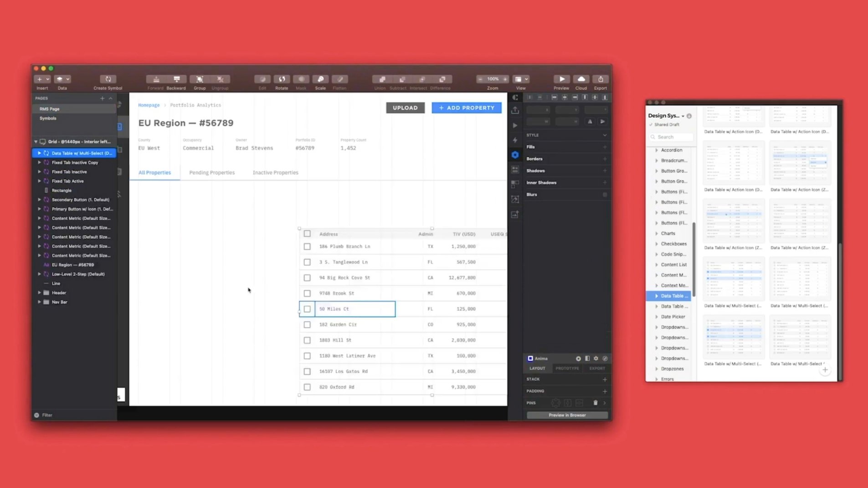
Task: Check the checkbox on the 50 Miles Ct row
Action: click(x=307, y=309)
